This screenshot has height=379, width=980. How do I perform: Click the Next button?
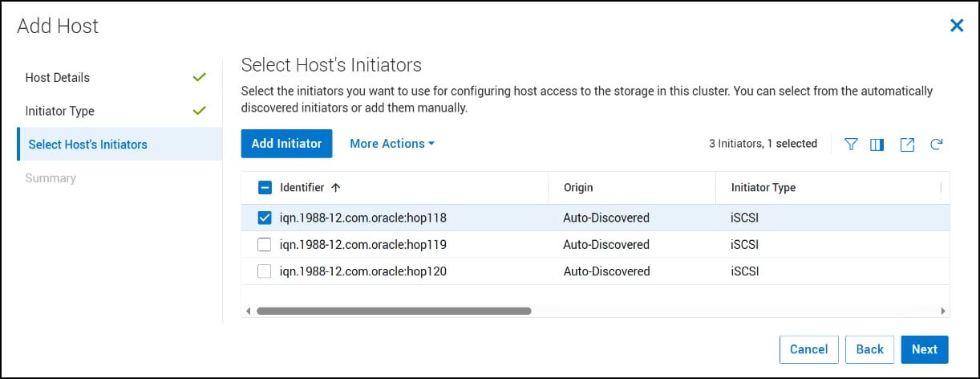[925, 349]
